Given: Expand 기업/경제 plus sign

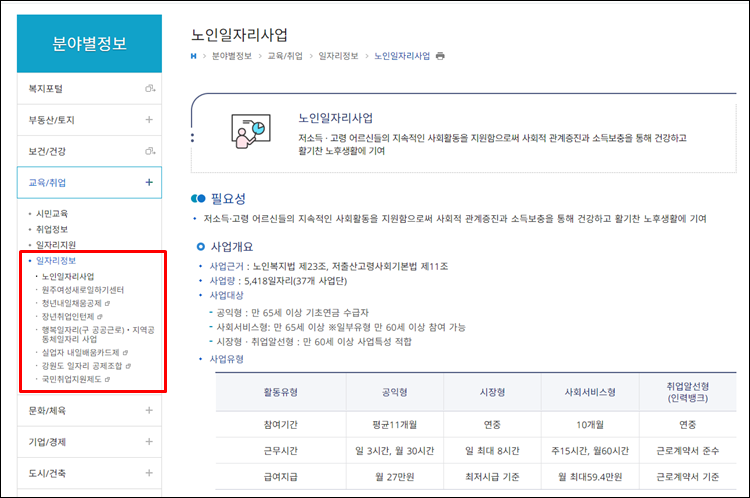Looking at the screenshot, I should click(149, 442).
